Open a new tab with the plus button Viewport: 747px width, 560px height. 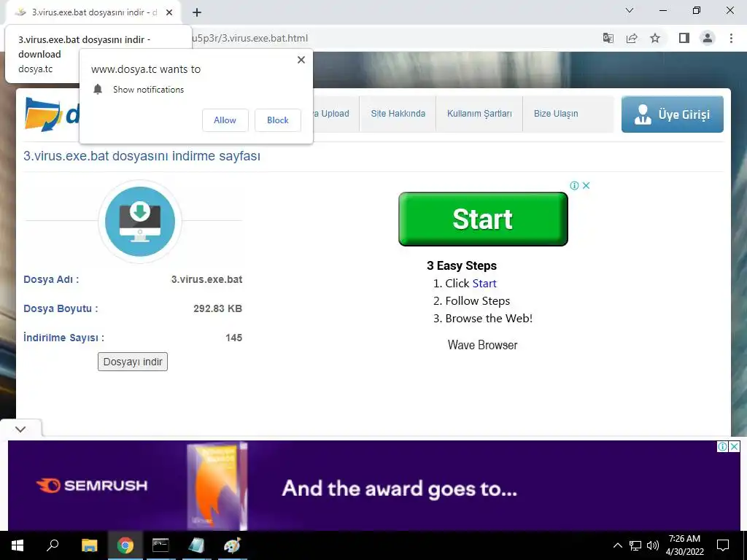click(x=197, y=12)
